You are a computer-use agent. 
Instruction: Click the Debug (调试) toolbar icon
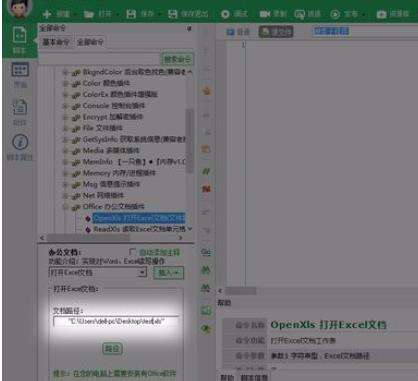[225, 14]
